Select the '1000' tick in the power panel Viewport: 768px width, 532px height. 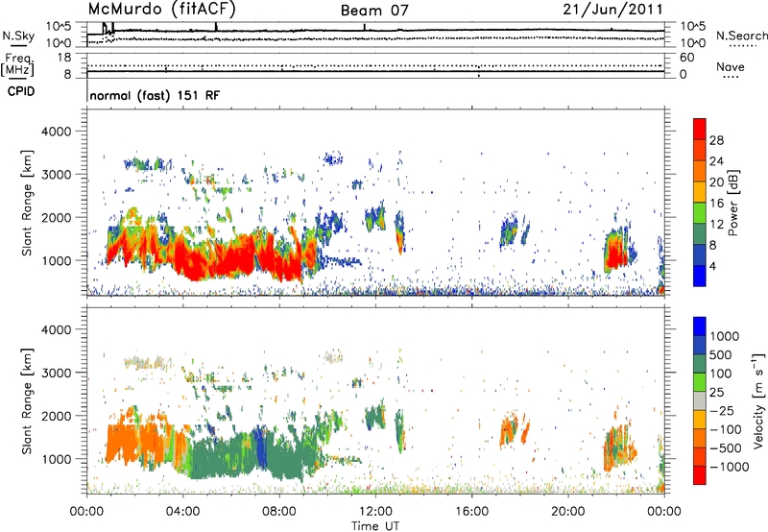56,260
